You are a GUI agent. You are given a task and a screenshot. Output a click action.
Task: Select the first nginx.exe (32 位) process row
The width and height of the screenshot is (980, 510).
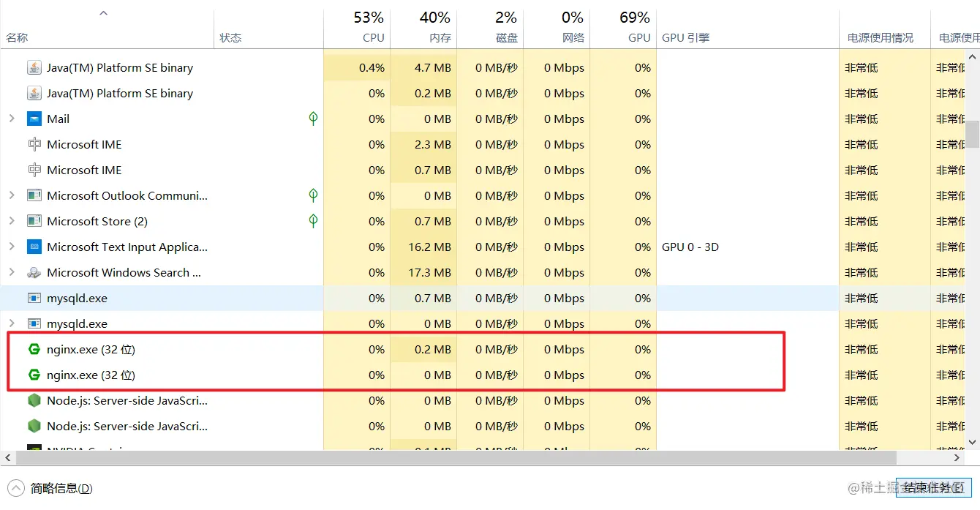coord(420,350)
